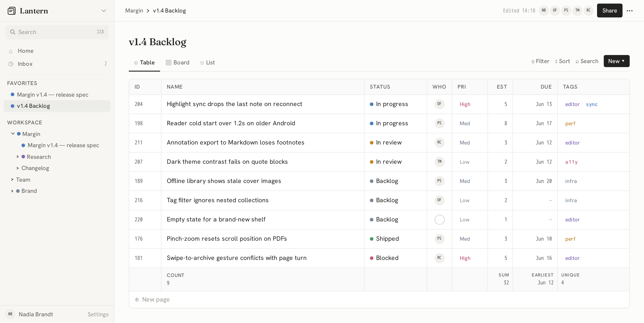This screenshot has height=323, width=644.
Task: Open Shipped status of row 176
Action: click(384, 239)
